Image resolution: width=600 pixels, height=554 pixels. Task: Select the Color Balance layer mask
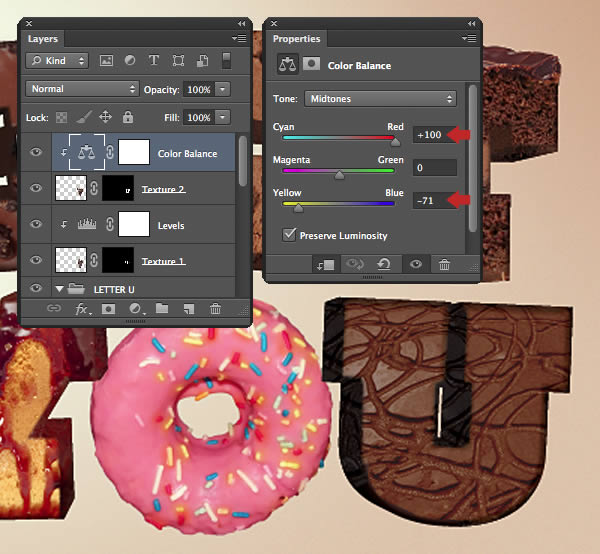click(134, 152)
